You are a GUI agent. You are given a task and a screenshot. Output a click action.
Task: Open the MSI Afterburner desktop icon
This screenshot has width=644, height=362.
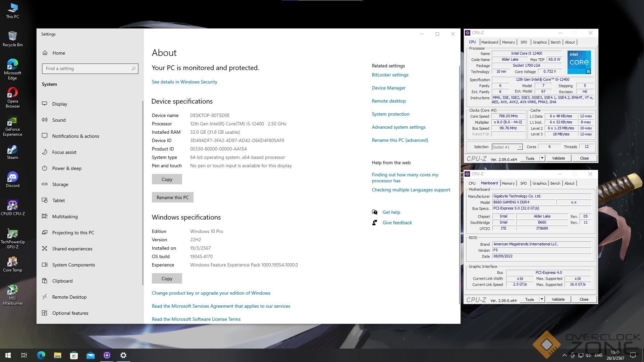[12, 290]
